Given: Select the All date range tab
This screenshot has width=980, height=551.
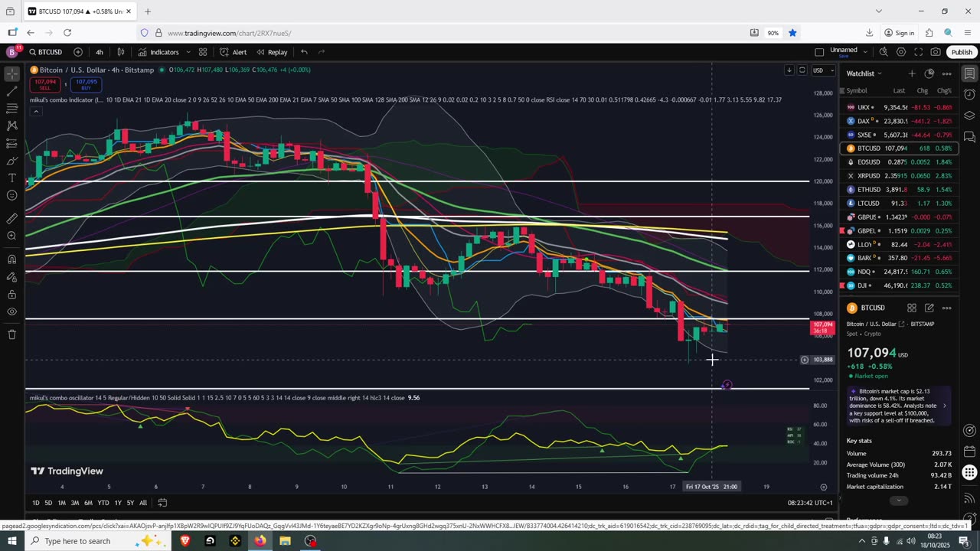Looking at the screenshot, I should tap(143, 503).
